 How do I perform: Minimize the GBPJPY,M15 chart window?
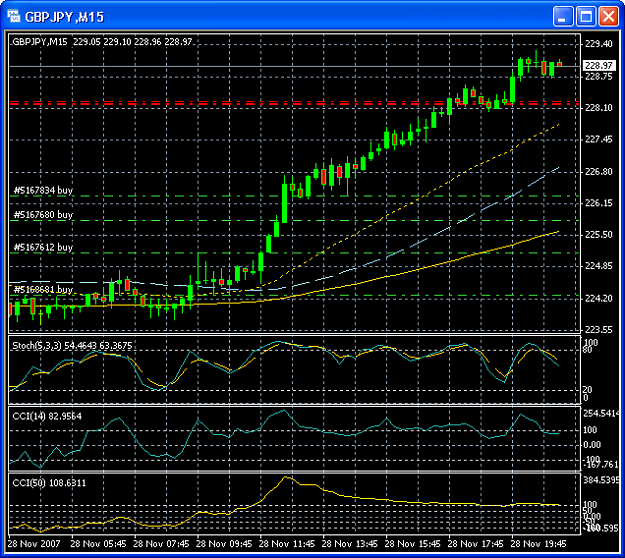(562, 17)
